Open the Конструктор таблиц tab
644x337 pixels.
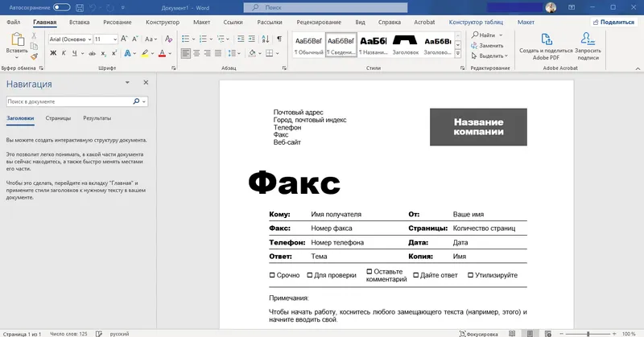coord(476,23)
